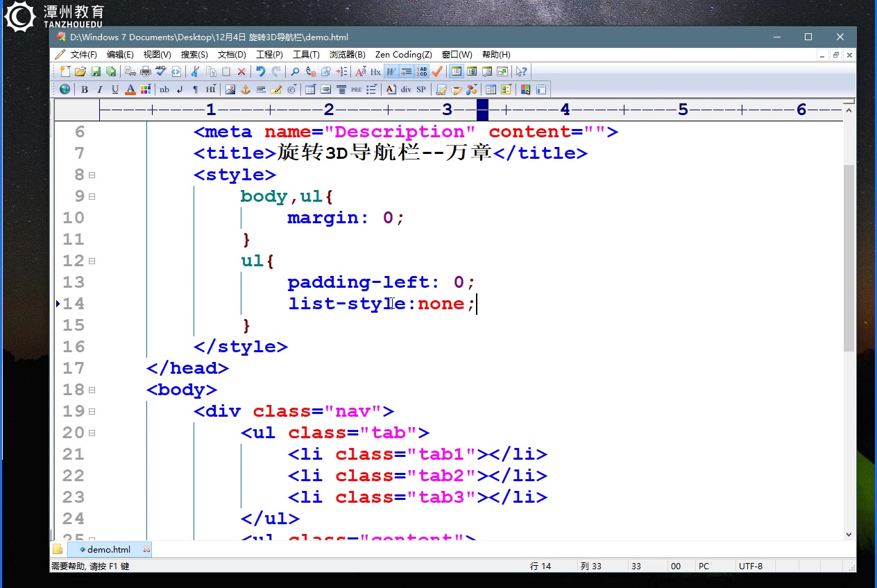This screenshot has height=588, width=877.
Task: Collapse the style block at line 8
Action: [92, 174]
